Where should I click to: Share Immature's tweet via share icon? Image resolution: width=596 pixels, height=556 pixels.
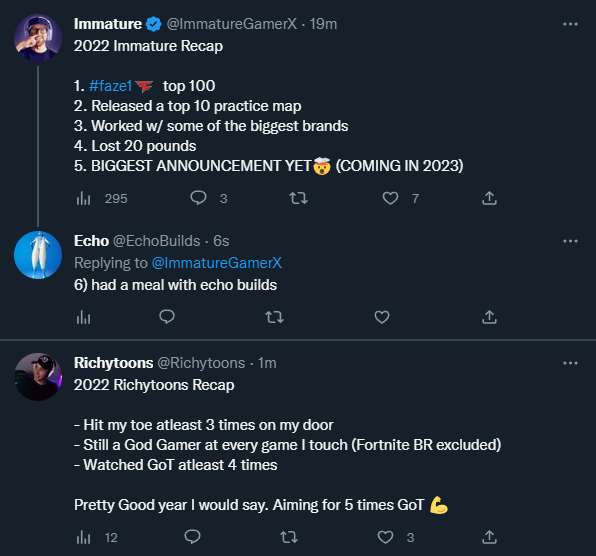pos(489,198)
